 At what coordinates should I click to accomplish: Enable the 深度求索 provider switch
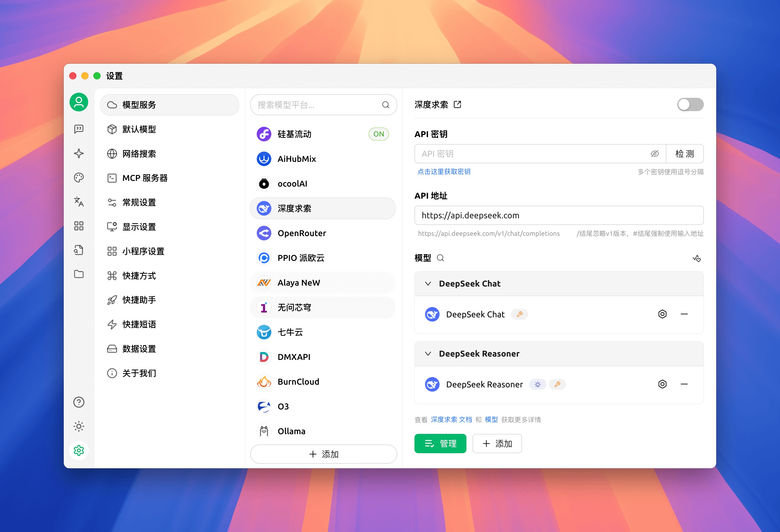pyautogui.click(x=690, y=105)
